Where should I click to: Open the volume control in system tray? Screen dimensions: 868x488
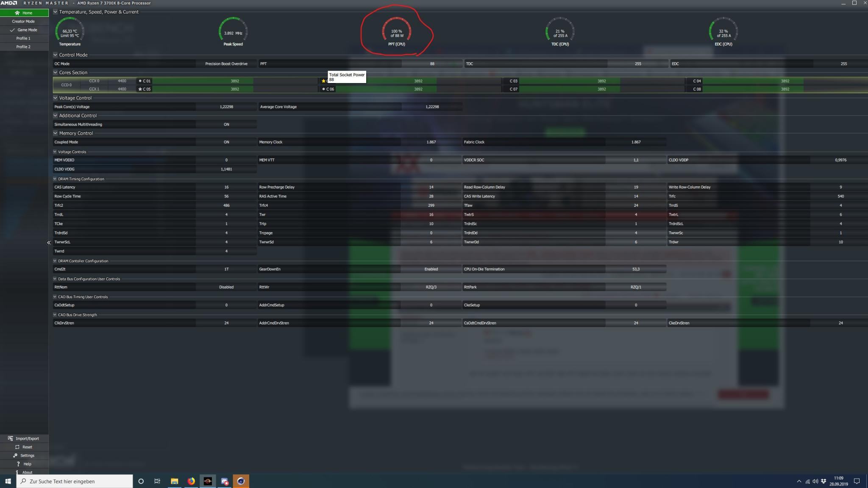(x=815, y=481)
